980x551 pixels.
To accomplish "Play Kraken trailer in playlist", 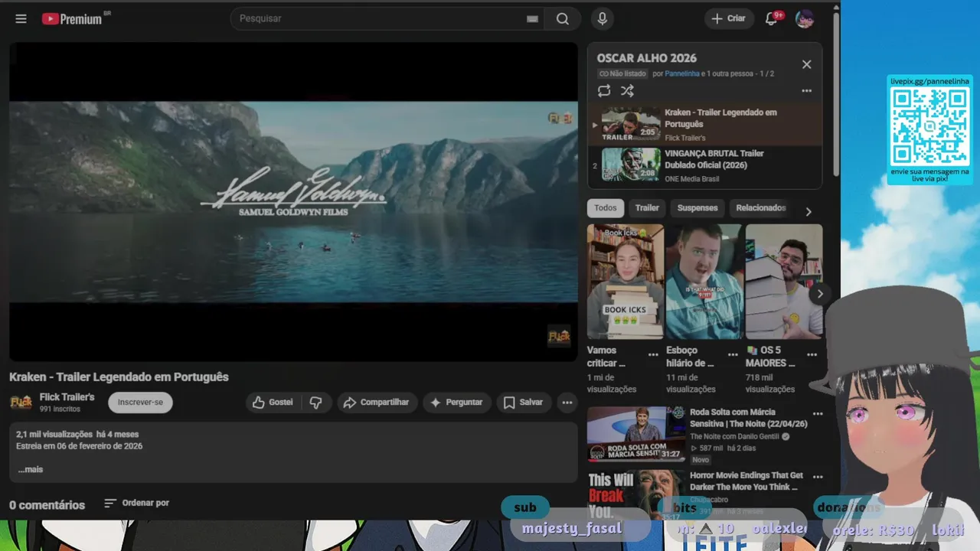I will (705, 125).
